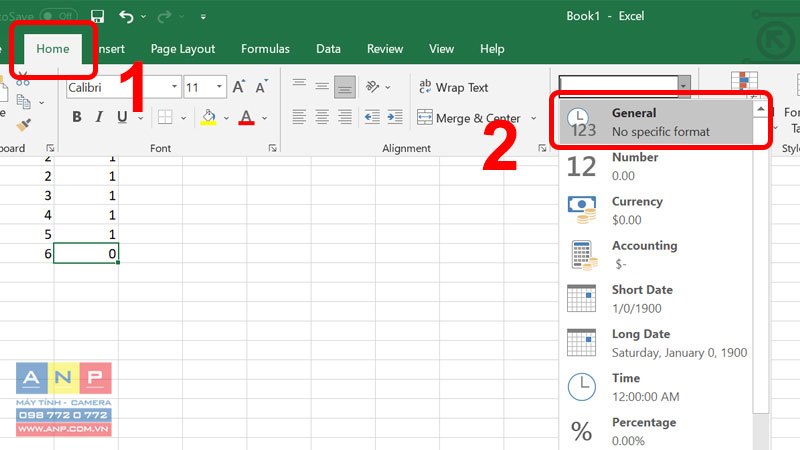800x450 pixels.
Task: Toggle Wrap Text
Action: tap(453, 87)
